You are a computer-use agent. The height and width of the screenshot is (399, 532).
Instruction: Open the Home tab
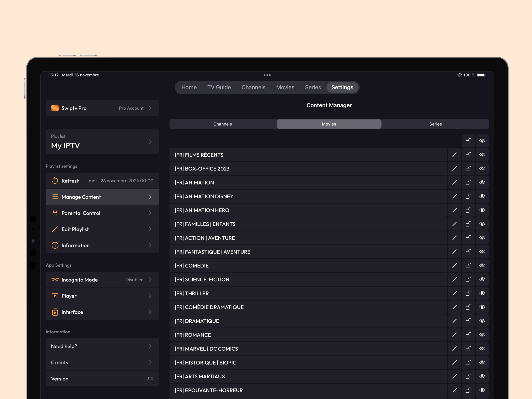[189, 87]
